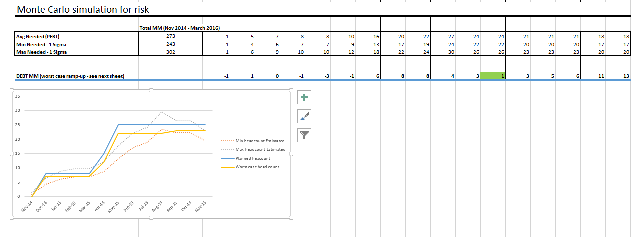Viewport: 644px width, 237px height.
Task: Open the Chart Filters funnel button
Action: 305,135
